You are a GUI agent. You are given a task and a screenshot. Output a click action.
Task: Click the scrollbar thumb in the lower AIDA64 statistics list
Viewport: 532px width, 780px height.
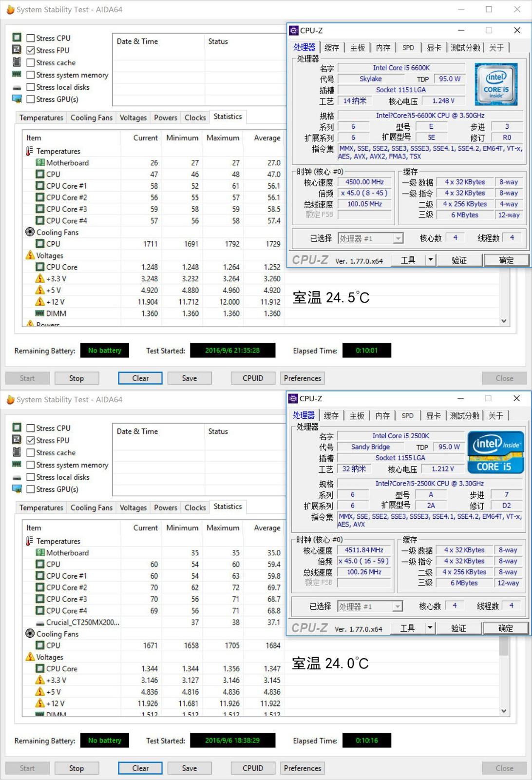[x=504, y=646]
